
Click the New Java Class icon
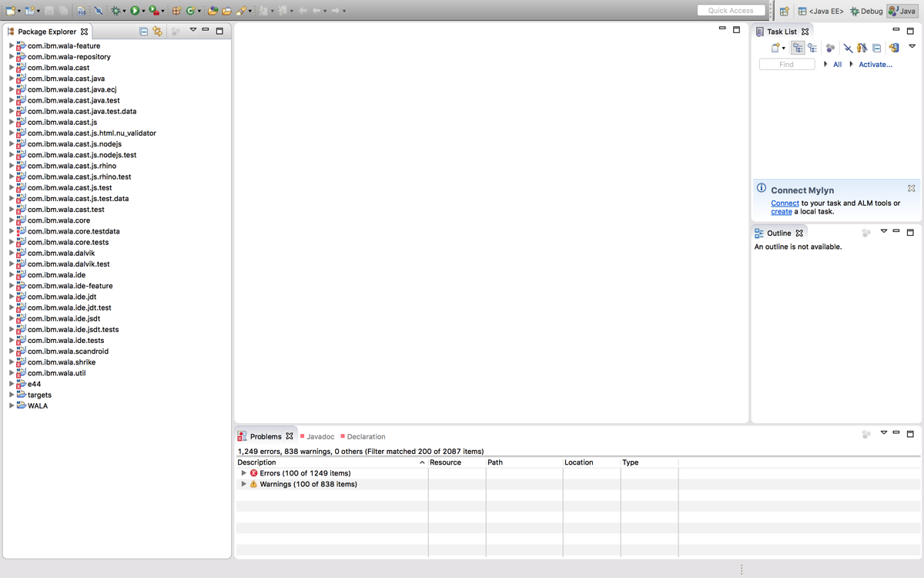coord(190,11)
